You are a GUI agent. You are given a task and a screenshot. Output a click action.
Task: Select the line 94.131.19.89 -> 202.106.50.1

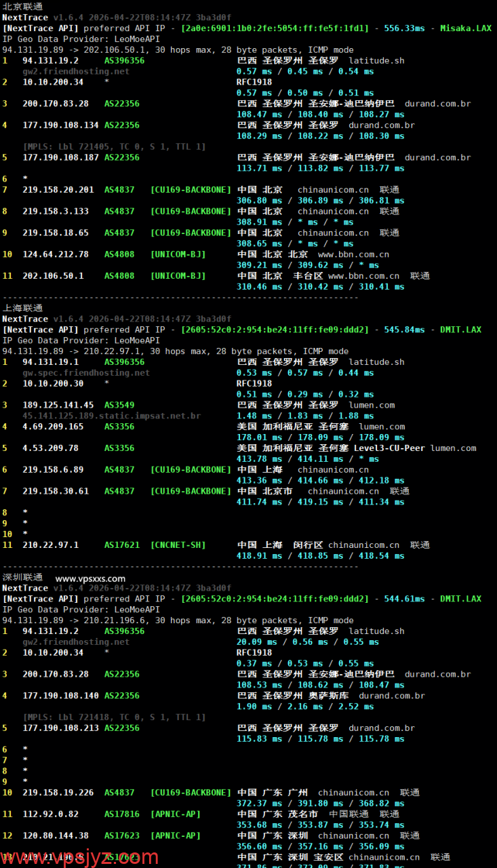click(x=178, y=50)
